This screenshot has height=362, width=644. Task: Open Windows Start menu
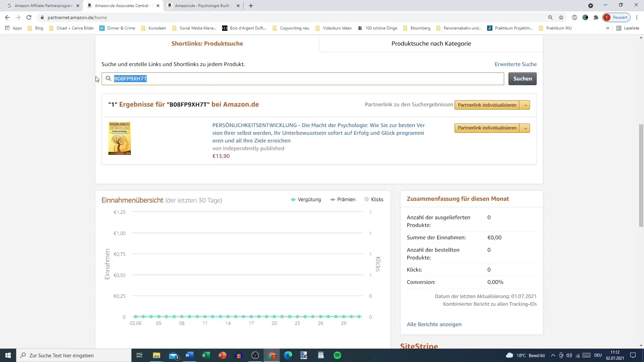pyautogui.click(x=8, y=355)
